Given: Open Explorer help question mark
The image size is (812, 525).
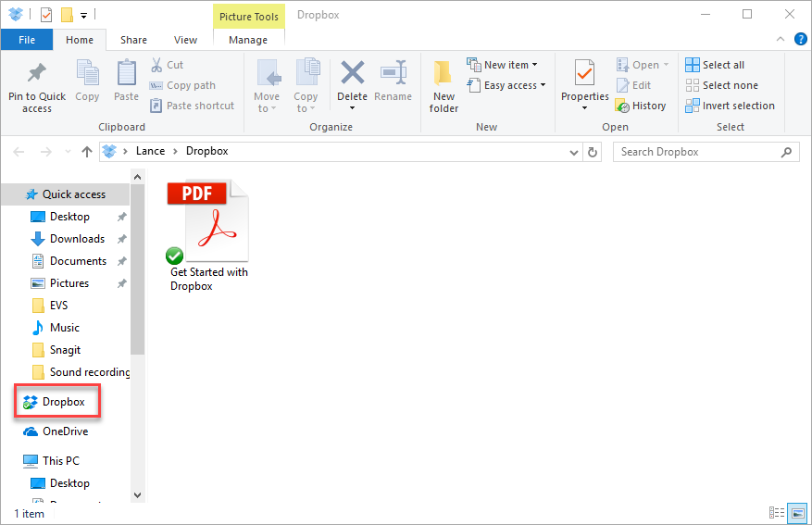Looking at the screenshot, I should coord(800,39).
